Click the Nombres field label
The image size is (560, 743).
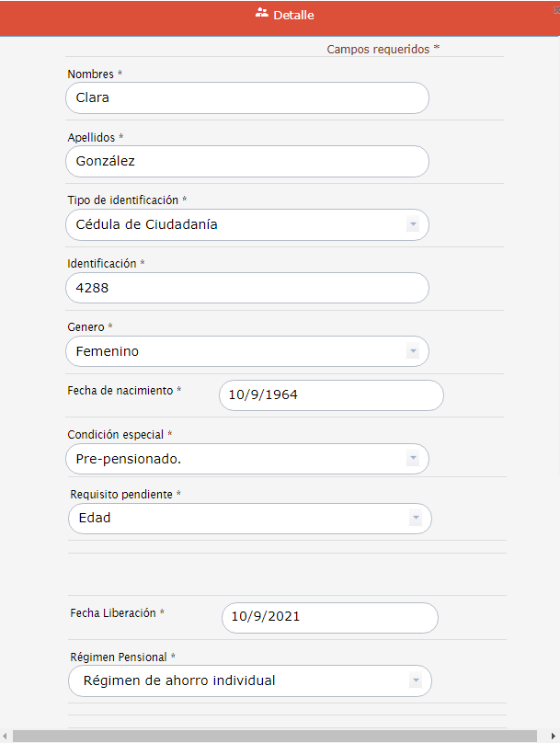tap(95, 74)
